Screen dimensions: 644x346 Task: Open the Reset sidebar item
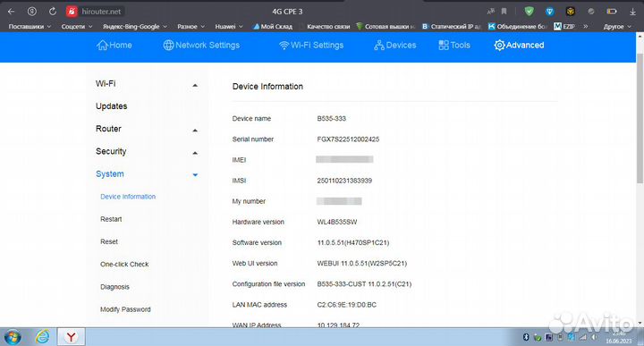(109, 241)
